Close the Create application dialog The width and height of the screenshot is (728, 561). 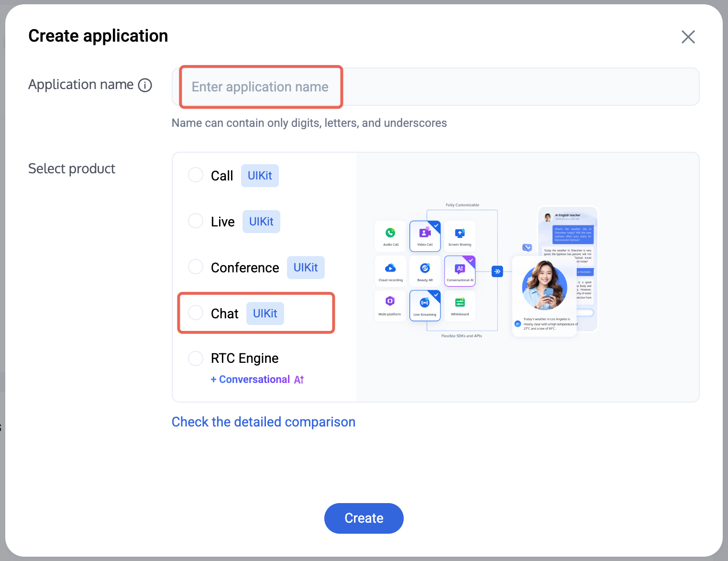click(688, 37)
